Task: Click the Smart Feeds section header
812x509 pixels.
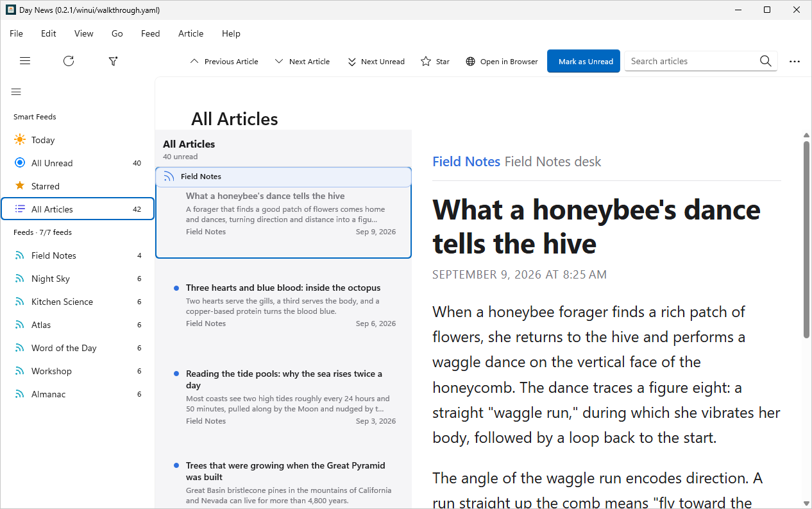Action: pyautogui.click(x=35, y=117)
